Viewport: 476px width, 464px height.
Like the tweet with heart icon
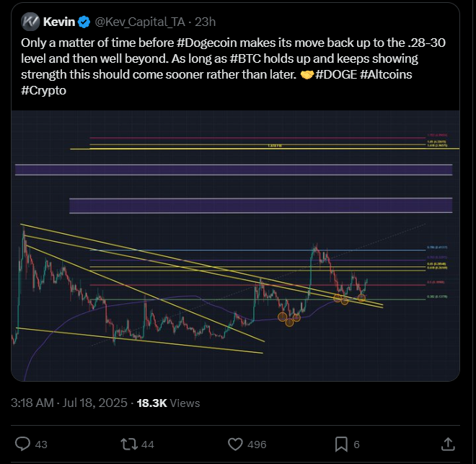[235, 444]
